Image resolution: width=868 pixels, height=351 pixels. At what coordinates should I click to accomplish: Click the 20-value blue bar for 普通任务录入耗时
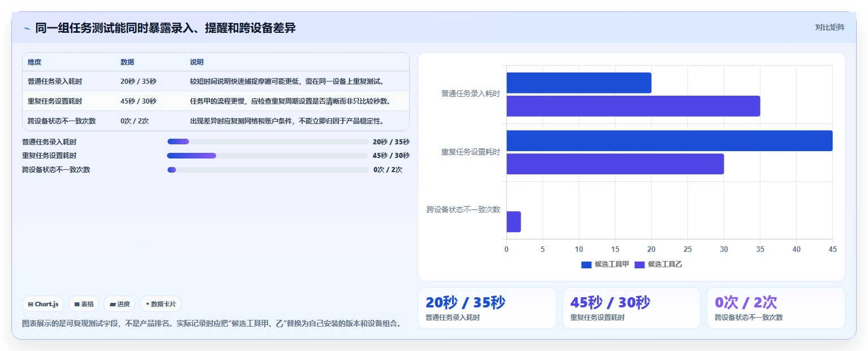(x=579, y=83)
